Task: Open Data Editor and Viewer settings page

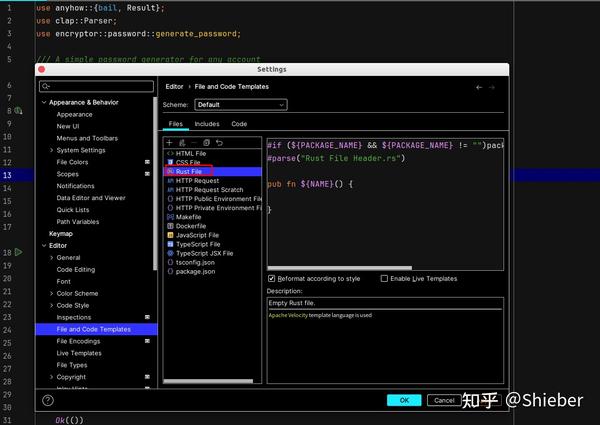Action: pyautogui.click(x=91, y=198)
